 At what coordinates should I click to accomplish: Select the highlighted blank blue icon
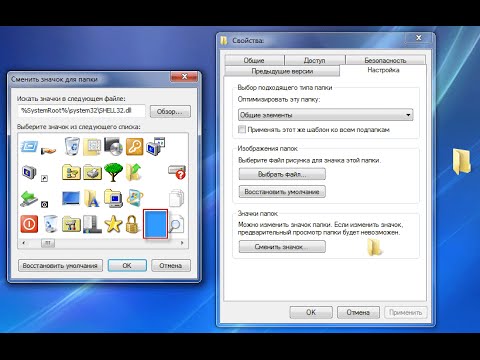point(155,224)
